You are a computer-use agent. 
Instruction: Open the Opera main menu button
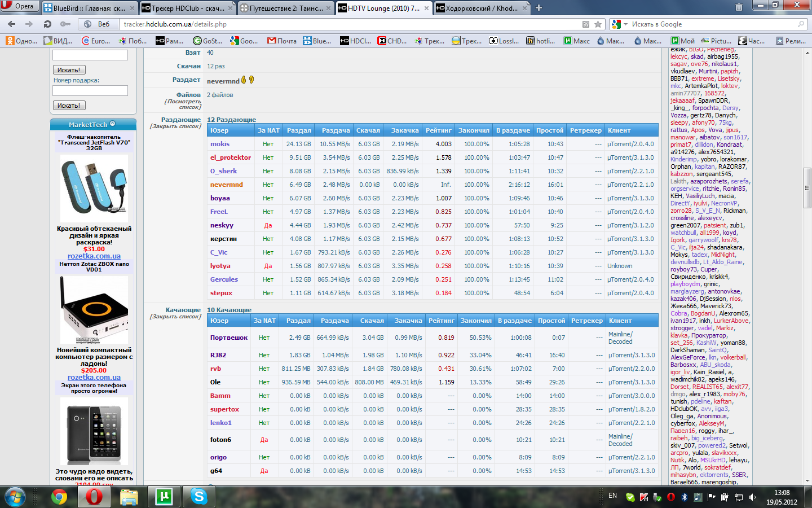[x=19, y=6]
